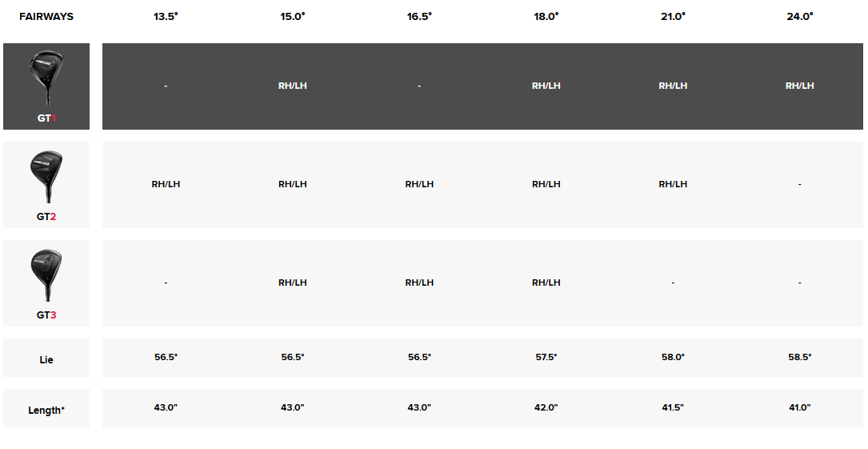Screen dimensions: 868x449
Task: Click the 24.0° loft column header
Action: point(800,17)
